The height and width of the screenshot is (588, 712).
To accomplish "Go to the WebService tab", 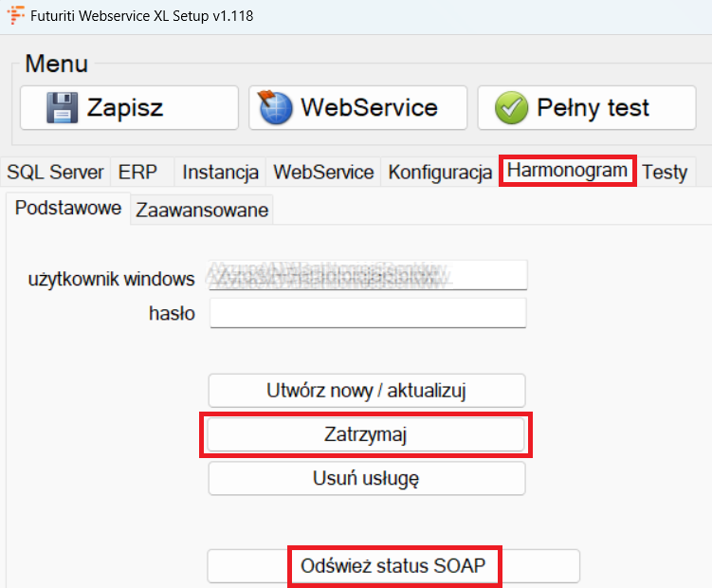I will coord(323,173).
